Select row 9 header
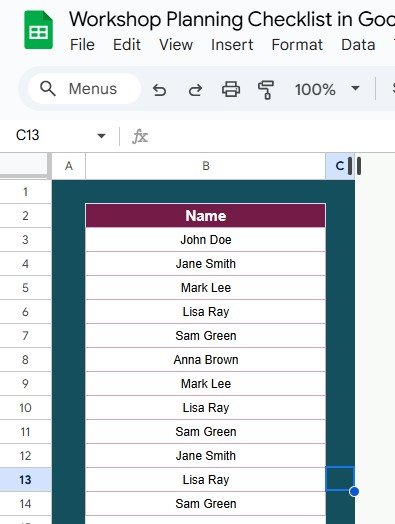 tap(25, 384)
